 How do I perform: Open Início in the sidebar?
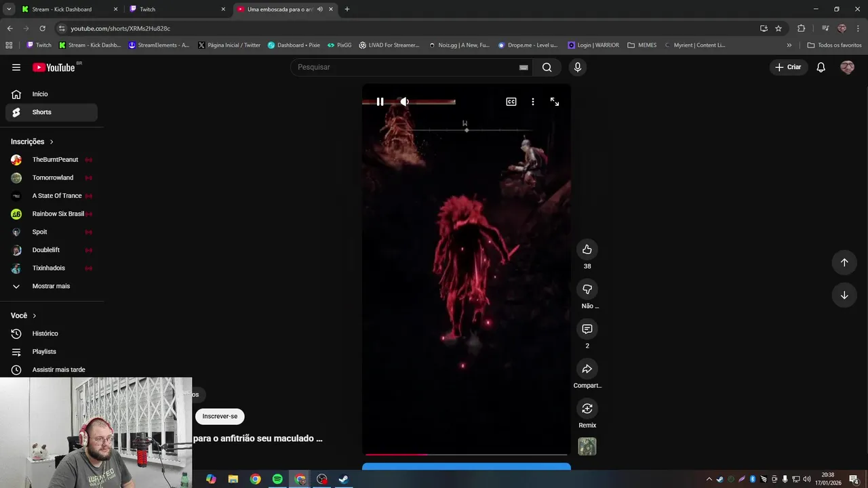pos(52,94)
